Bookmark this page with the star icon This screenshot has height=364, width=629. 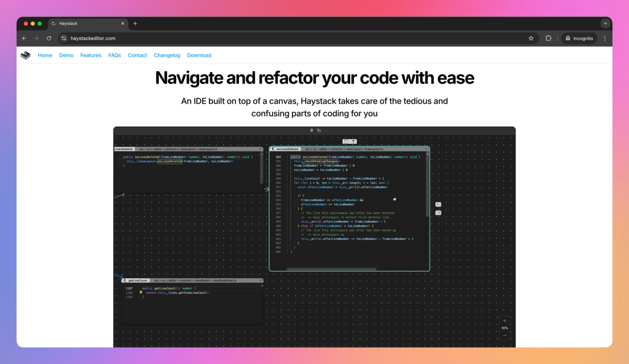(x=531, y=38)
